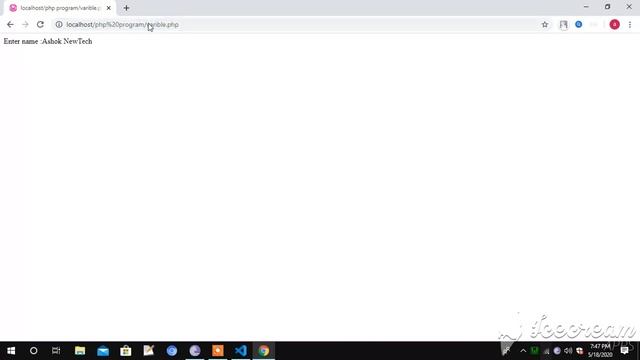Open the Chrome profile avatar
640x360 pixels.
(x=614, y=24)
